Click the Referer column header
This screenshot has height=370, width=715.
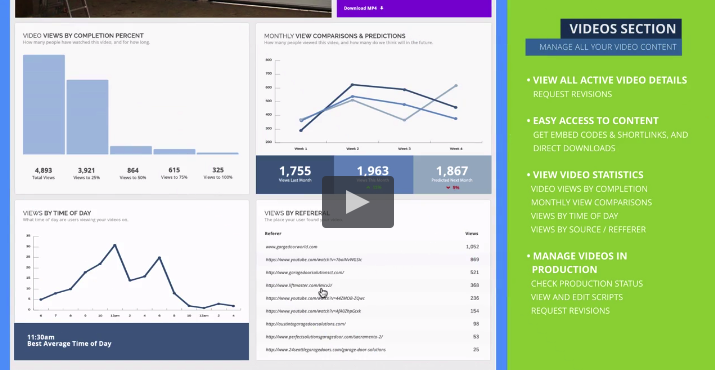click(x=273, y=234)
